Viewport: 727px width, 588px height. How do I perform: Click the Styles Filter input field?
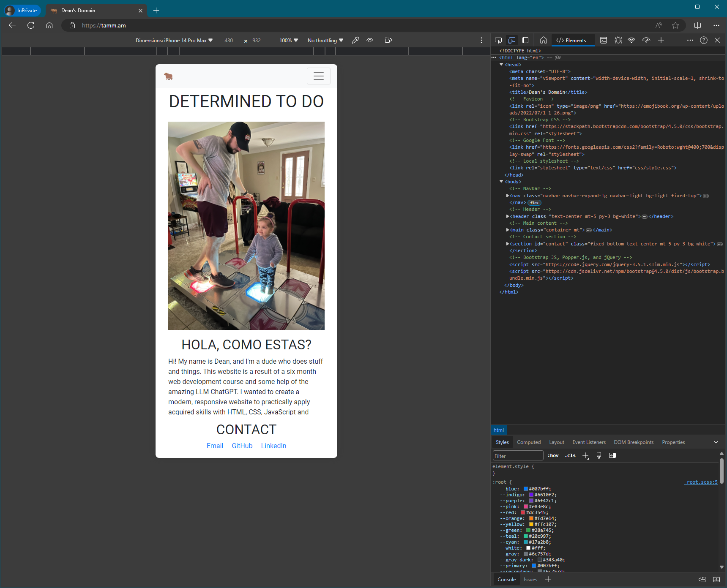pyautogui.click(x=518, y=456)
